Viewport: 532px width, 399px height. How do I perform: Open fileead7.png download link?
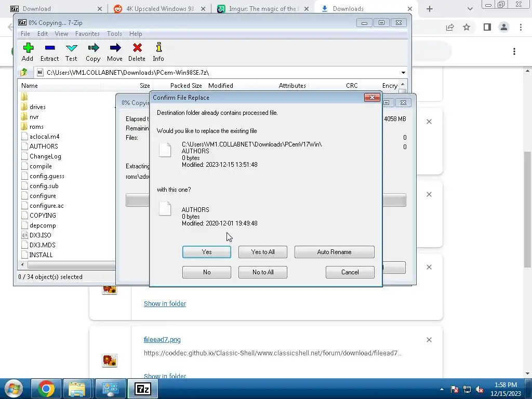click(162, 340)
